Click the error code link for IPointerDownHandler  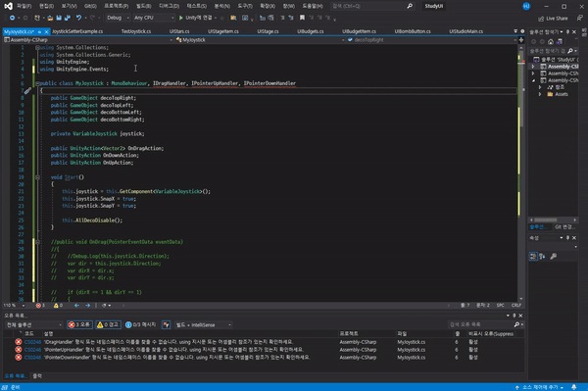[32, 358]
